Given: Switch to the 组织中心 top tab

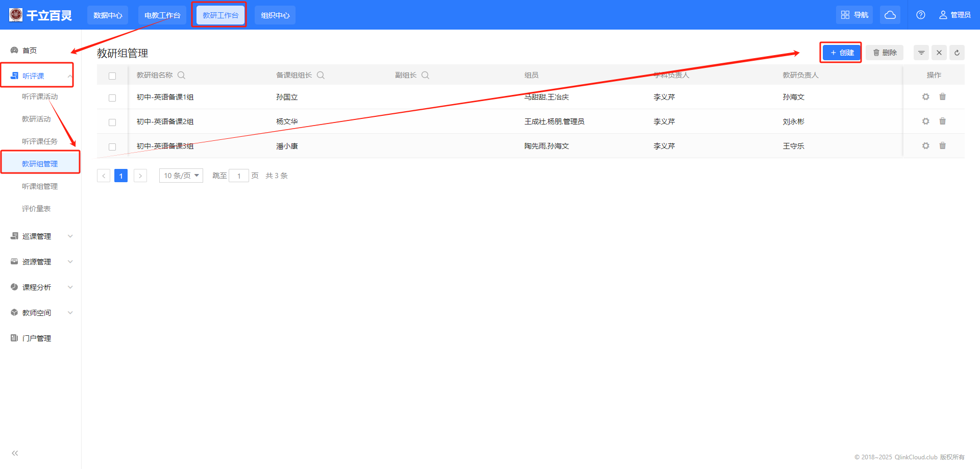Looking at the screenshot, I should [x=275, y=15].
